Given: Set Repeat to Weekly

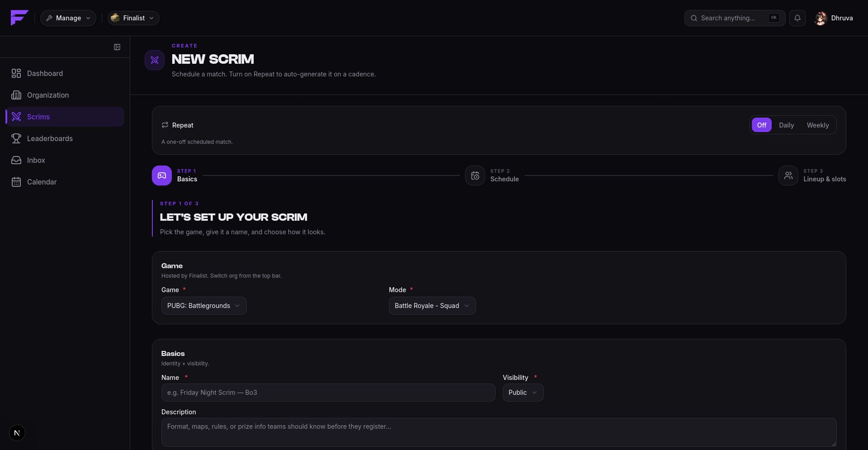Looking at the screenshot, I should point(818,125).
